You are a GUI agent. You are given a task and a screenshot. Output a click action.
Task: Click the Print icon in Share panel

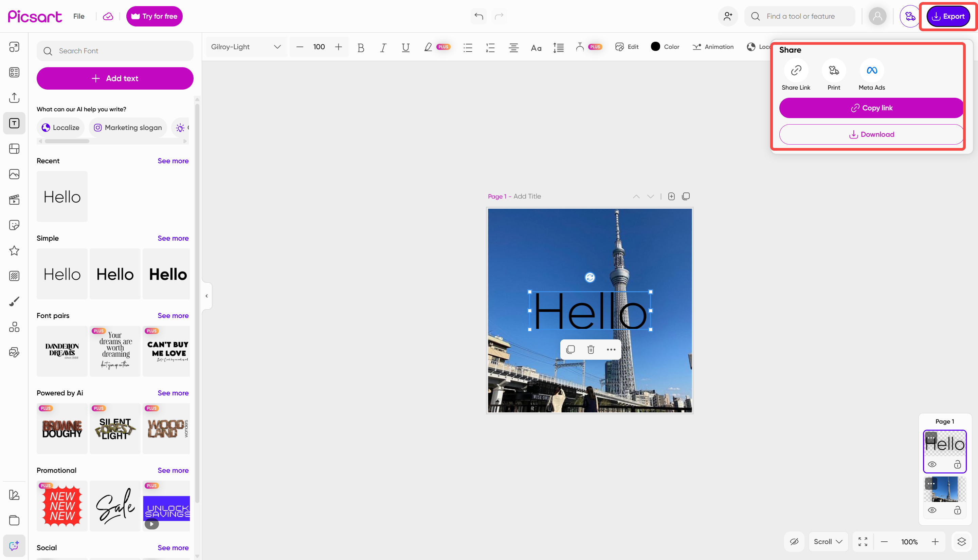[x=834, y=70]
